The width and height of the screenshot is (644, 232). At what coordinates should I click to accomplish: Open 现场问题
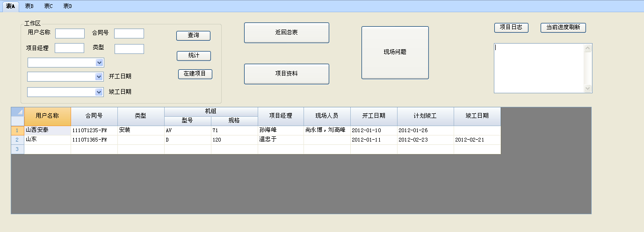395,52
